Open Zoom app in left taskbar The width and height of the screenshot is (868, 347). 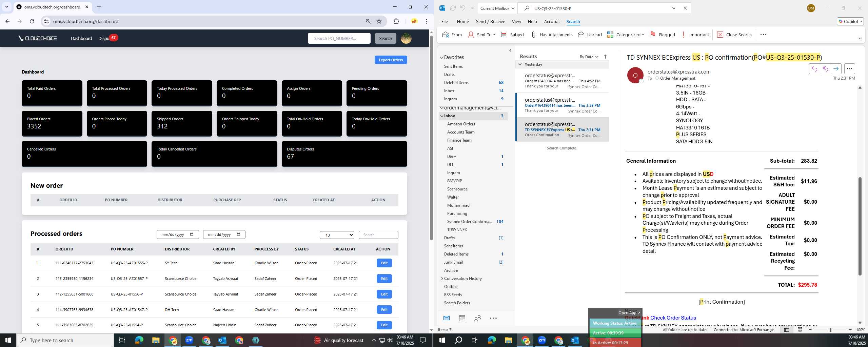coord(189,340)
